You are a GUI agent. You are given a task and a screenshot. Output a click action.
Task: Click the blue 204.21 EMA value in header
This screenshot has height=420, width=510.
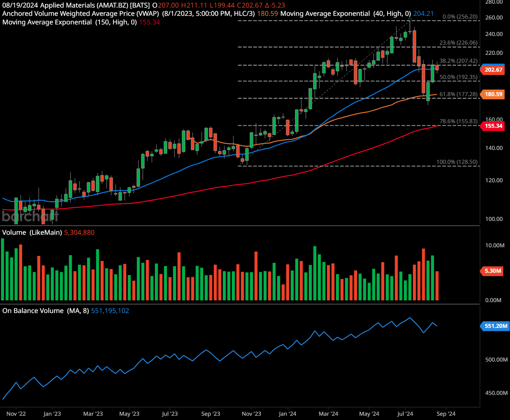pos(423,14)
